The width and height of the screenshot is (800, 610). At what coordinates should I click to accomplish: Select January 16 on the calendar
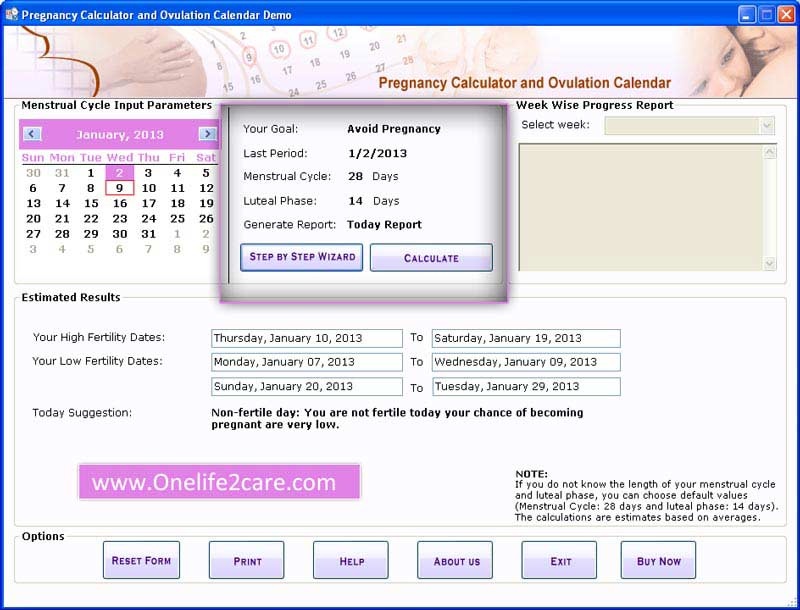click(x=120, y=204)
